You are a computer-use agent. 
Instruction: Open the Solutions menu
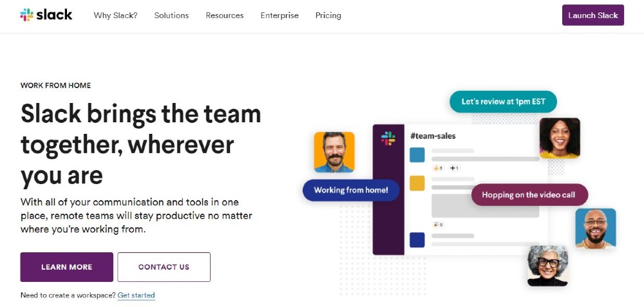[x=171, y=15]
